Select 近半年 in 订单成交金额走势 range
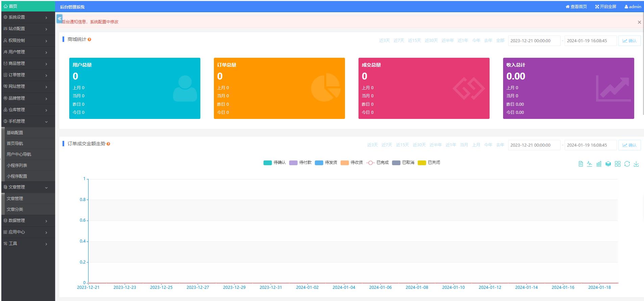The image size is (644, 301). coord(436,145)
